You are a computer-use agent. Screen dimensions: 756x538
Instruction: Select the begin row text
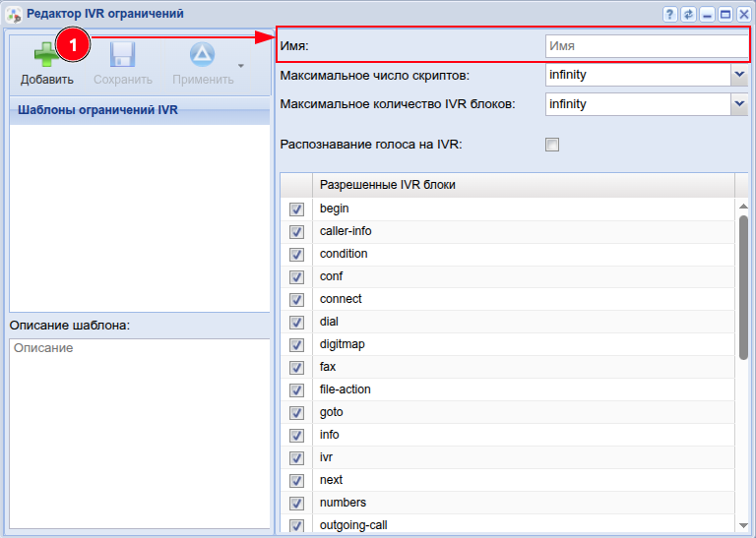point(334,209)
